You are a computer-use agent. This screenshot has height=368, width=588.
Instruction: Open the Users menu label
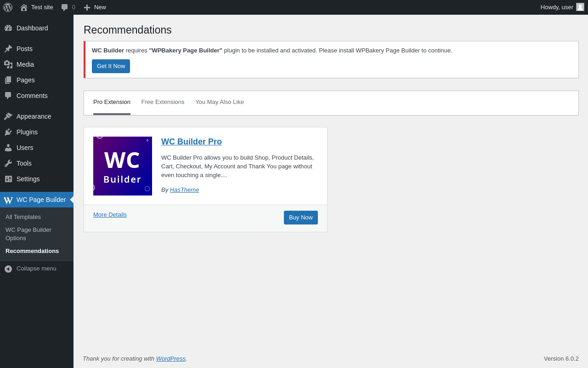point(25,148)
